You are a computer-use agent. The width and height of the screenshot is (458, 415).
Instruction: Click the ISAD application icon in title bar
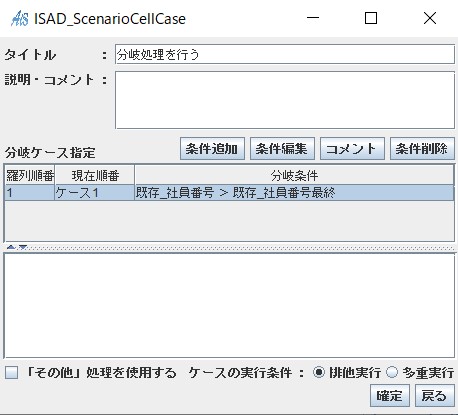point(19,18)
